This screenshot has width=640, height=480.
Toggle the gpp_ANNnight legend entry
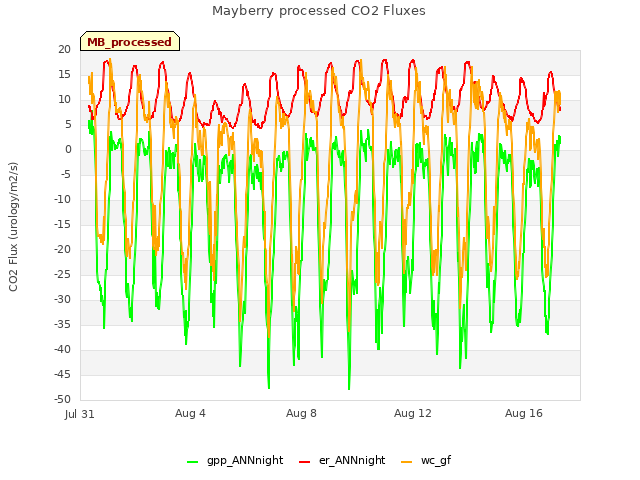[235, 461]
